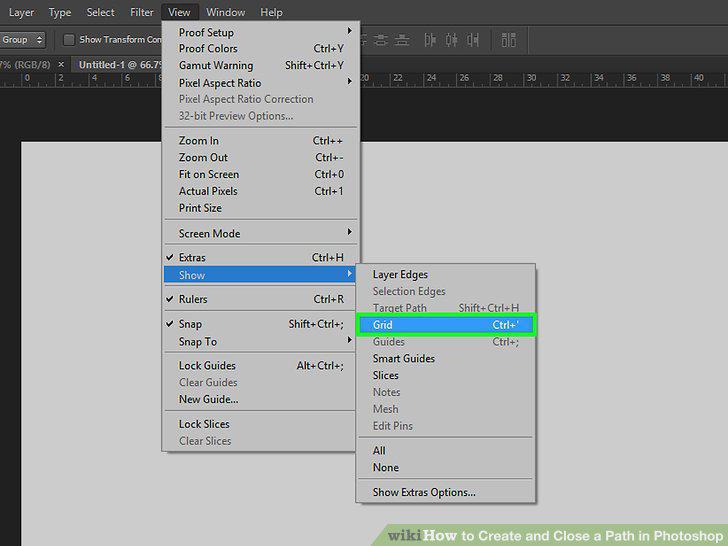The height and width of the screenshot is (546, 728).
Task: Select Zoom In from View menu
Action: 261,141
